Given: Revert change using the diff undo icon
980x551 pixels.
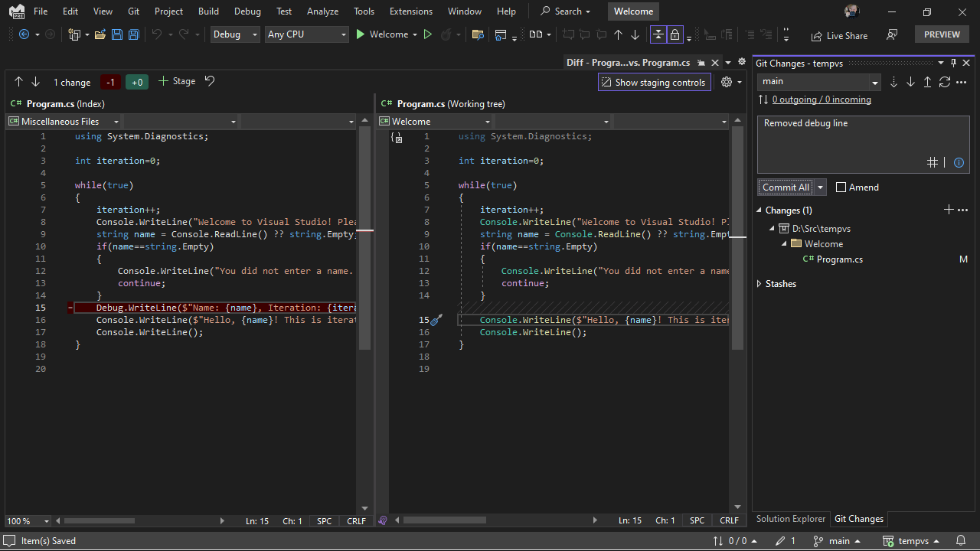Looking at the screenshot, I should (x=210, y=81).
